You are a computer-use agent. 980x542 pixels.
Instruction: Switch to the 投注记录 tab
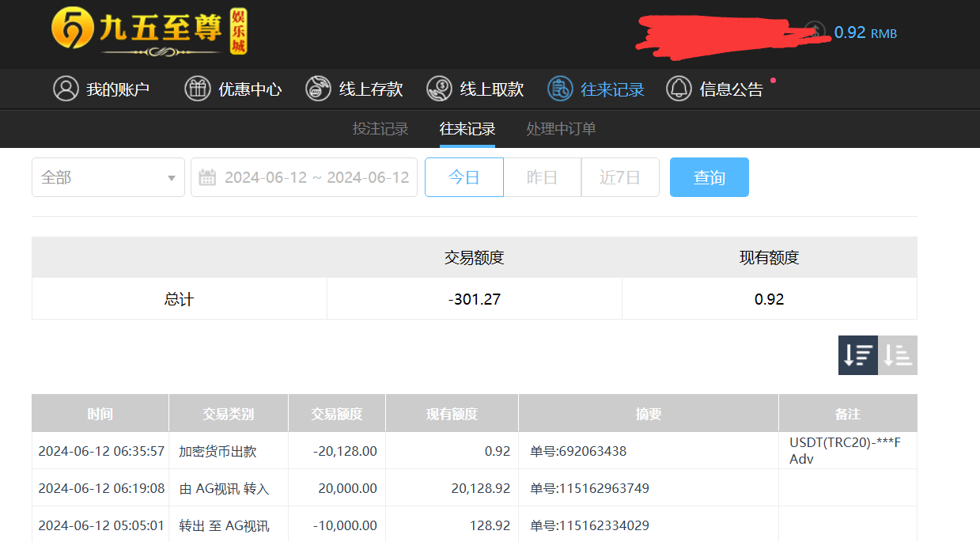[x=380, y=129]
